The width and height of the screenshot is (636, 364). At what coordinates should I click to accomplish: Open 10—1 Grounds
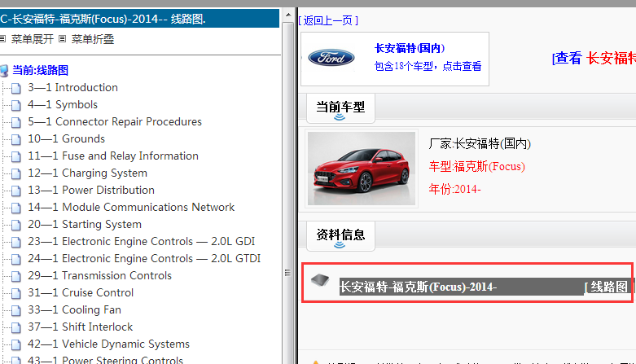(x=66, y=138)
